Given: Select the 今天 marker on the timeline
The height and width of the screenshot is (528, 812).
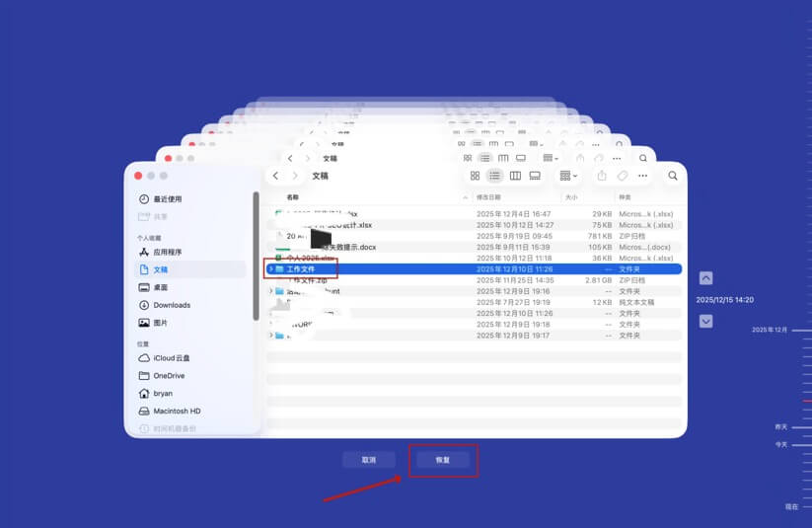Looking at the screenshot, I should (x=781, y=444).
